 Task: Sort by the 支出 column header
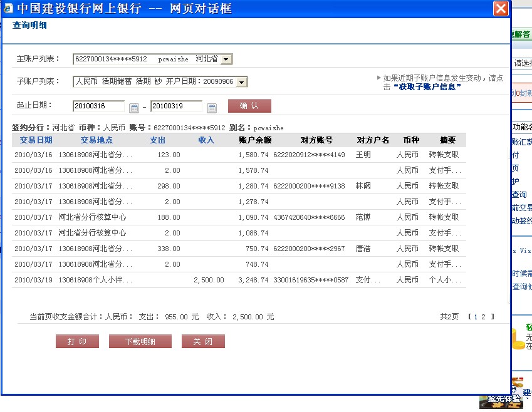point(158,140)
